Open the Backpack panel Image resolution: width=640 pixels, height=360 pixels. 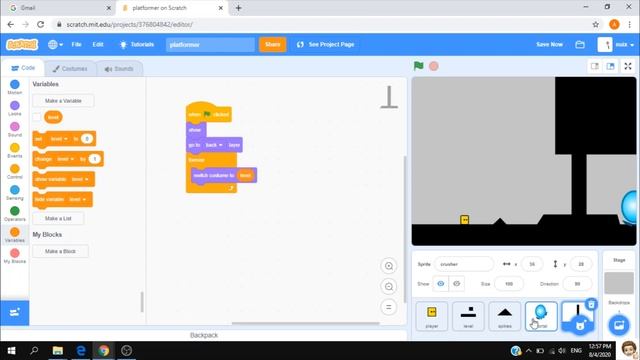[x=204, y=335]
